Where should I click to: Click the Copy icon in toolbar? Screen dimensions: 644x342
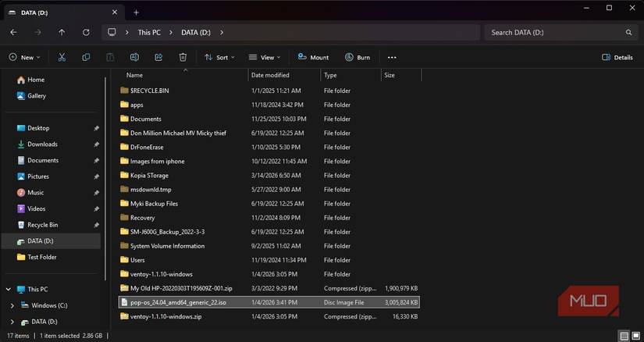(x=86, y=58)
